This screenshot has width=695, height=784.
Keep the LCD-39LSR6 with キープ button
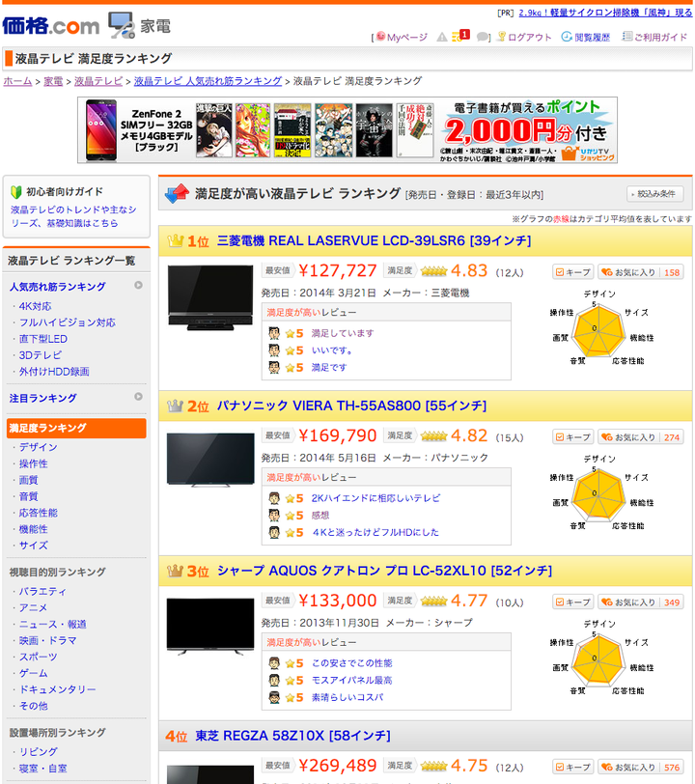click(x=573, y=272)
